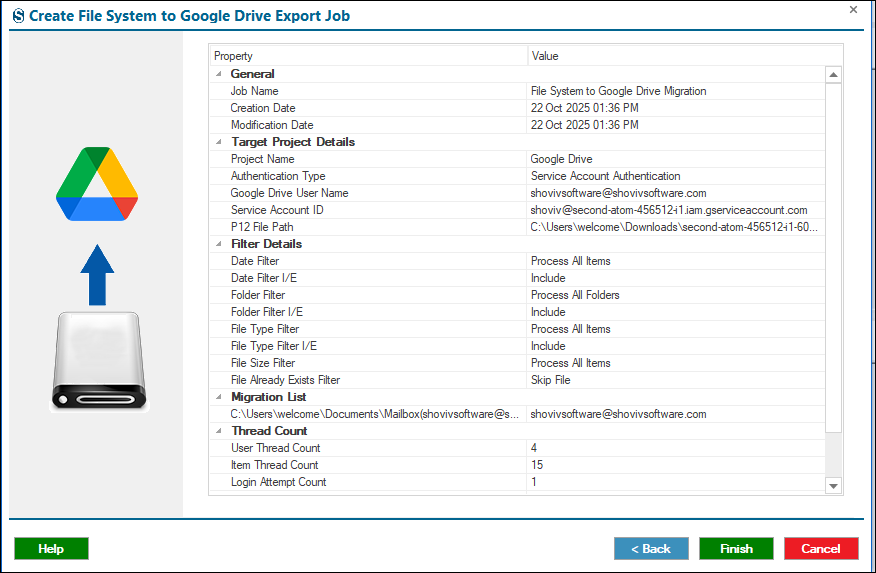Click the Value column header
This screenshot has height=573, width=876.
[x=685, y=56]
